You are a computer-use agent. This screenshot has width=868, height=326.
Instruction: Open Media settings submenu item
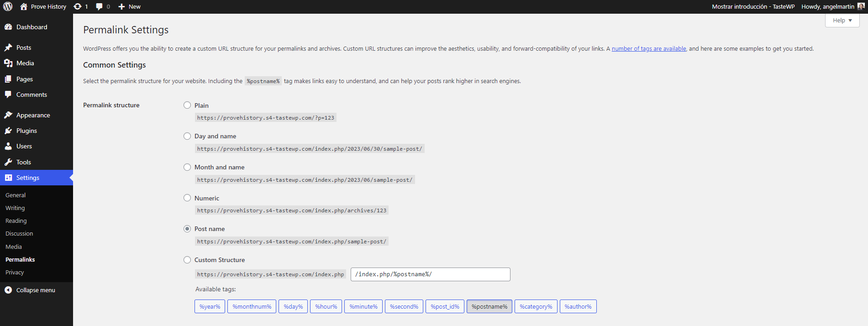(14, 247)
